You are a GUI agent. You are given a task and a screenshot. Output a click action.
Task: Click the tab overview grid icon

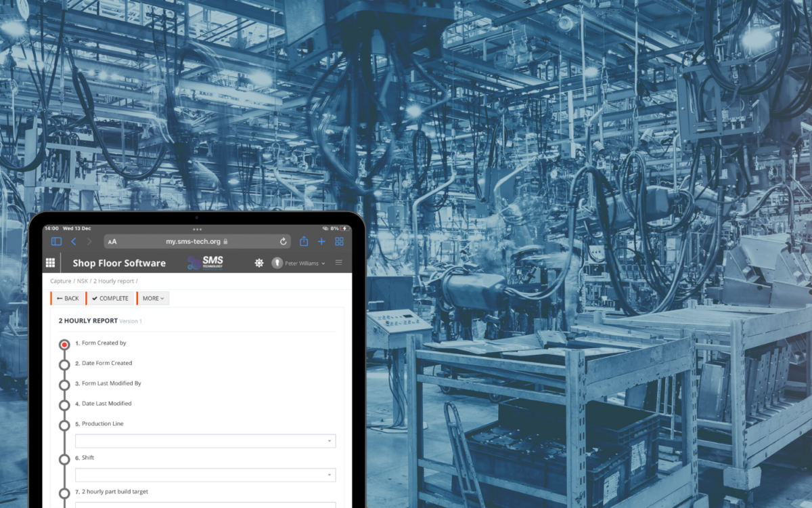click(339, 241)
